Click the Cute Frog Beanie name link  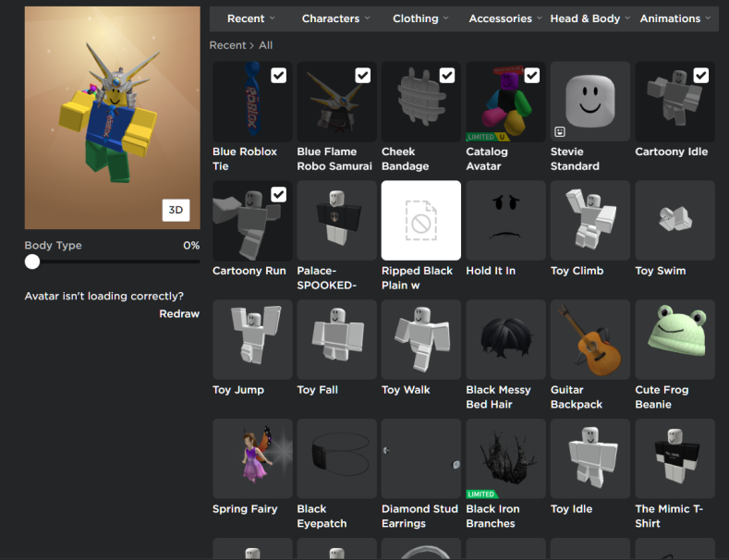point(662,397)
